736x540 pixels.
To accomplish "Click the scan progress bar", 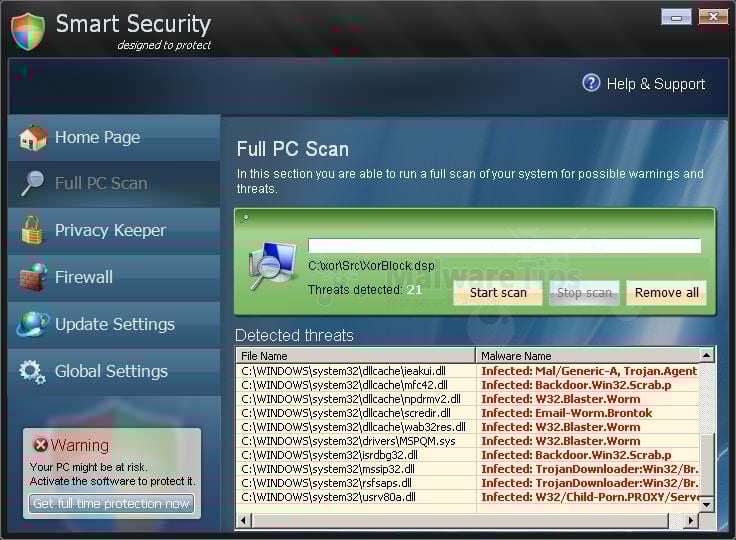I will (x=505, y=245).
